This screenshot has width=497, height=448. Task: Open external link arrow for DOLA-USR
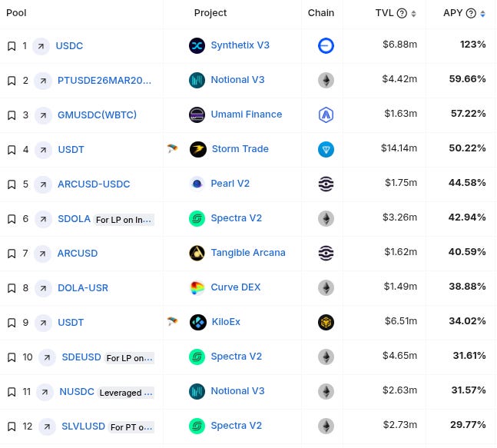(x=43, y=288)
